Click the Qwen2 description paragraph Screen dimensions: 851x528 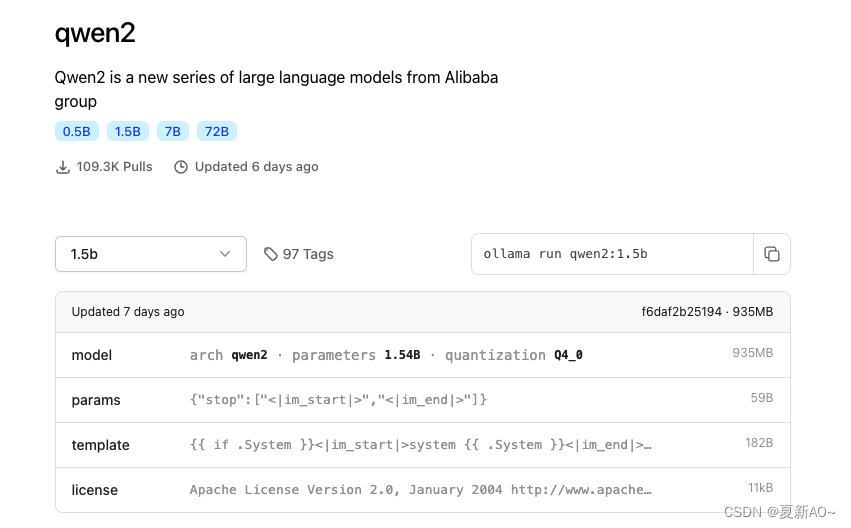[276, 90]
